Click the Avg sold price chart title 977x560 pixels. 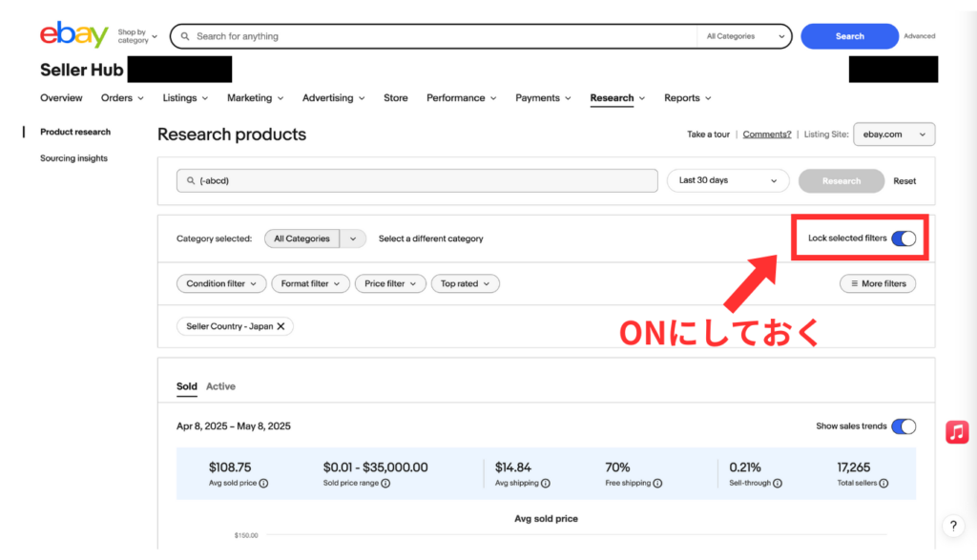[546, 519]
